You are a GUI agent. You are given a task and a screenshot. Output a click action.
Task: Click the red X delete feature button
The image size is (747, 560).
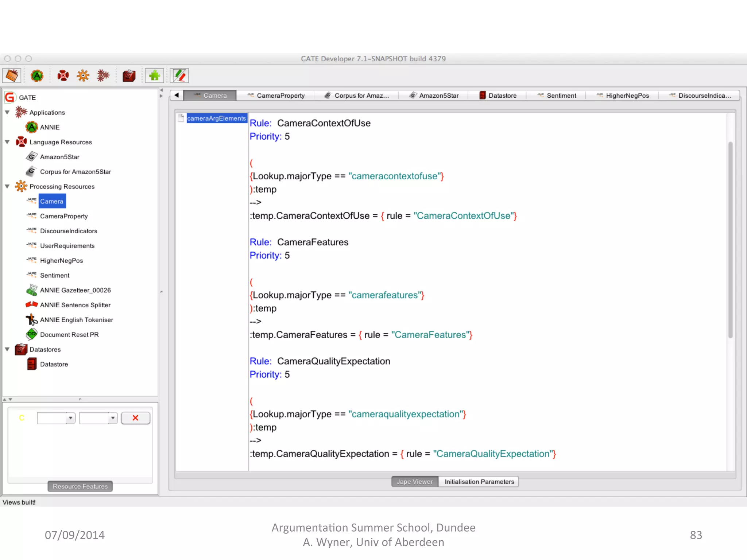[x=135, y=418]
